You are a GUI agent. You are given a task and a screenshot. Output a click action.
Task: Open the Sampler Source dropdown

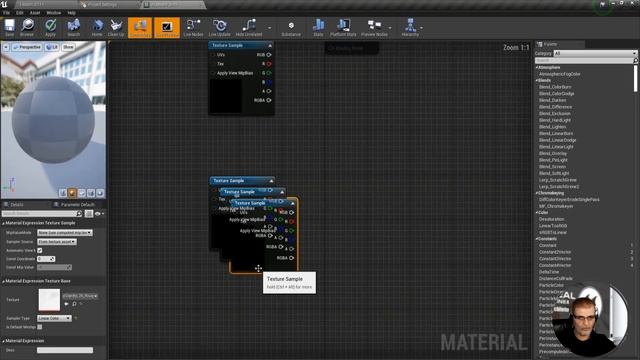[x=57, y=242]
